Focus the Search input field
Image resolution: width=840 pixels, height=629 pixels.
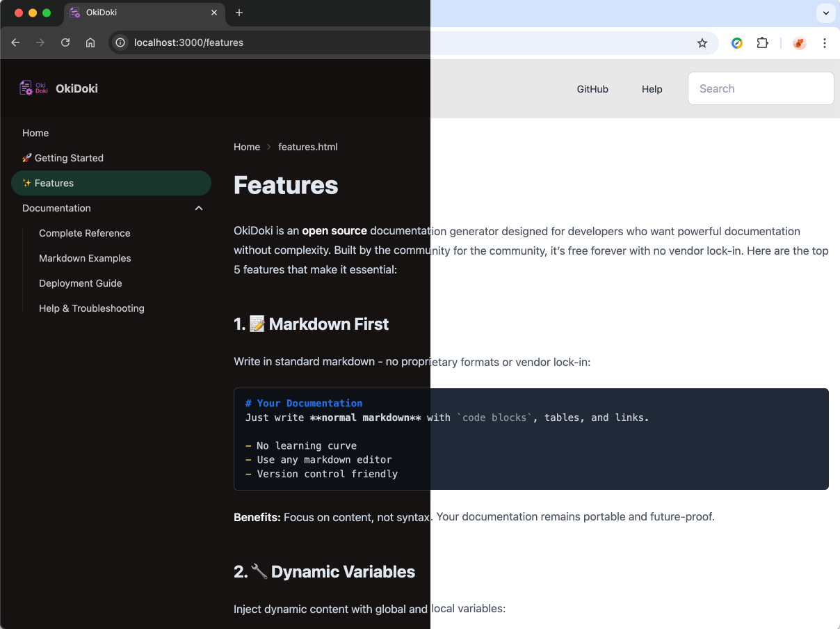point(761,88)
